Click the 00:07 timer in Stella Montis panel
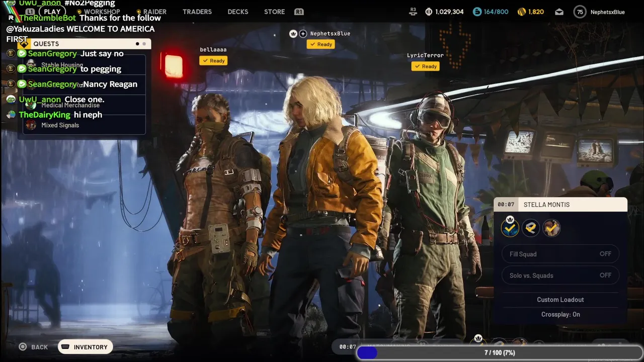The width and height of the screenshot is (644, 362). (x=506, y=205)
